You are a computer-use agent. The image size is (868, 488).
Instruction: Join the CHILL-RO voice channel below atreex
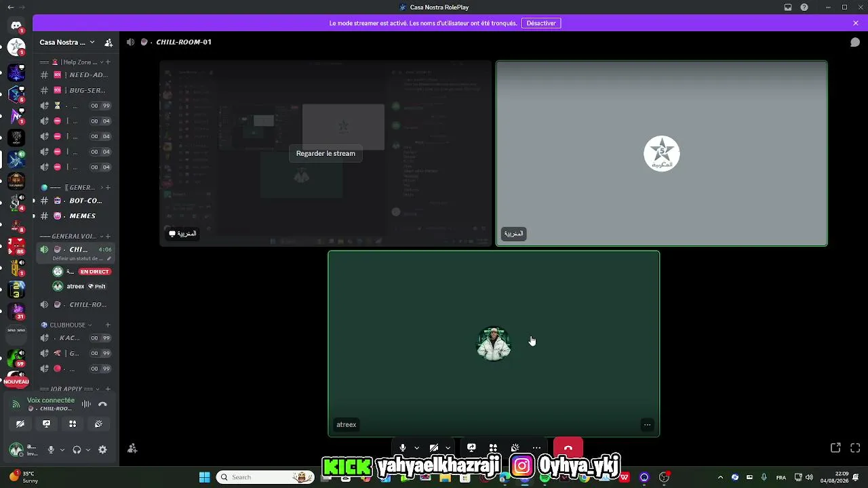75,305
